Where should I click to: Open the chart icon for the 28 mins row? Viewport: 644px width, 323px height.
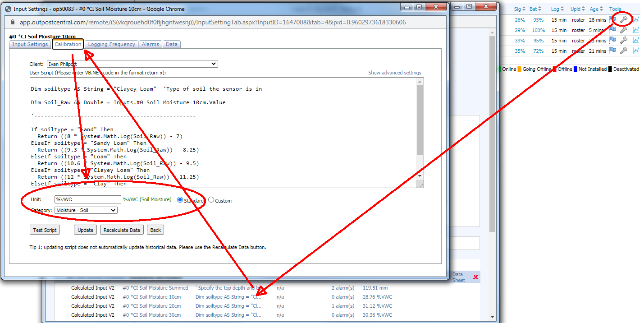(x=635, y=19)
